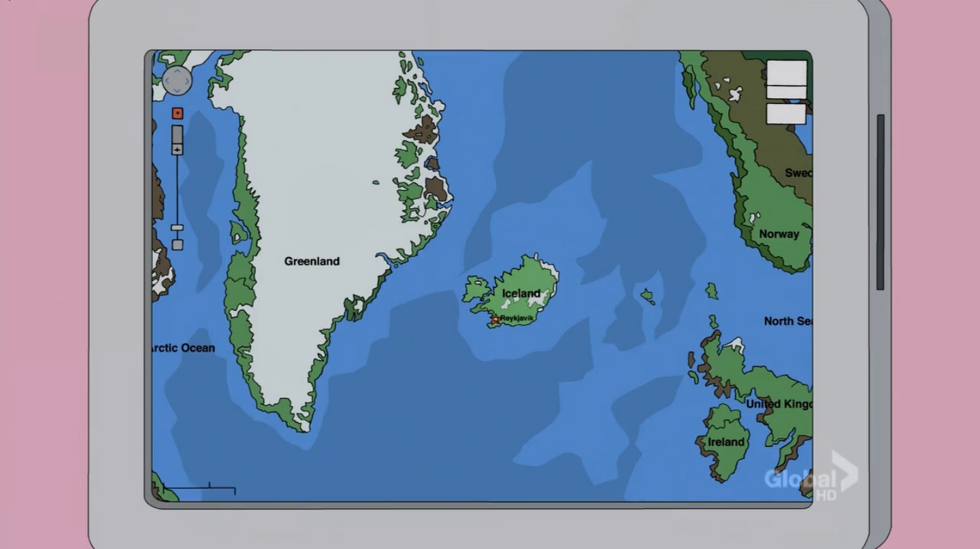Select the Reykjavik star marker
Image resolution: width=980 pixels, height=549 pixels.
coord(495,319)
